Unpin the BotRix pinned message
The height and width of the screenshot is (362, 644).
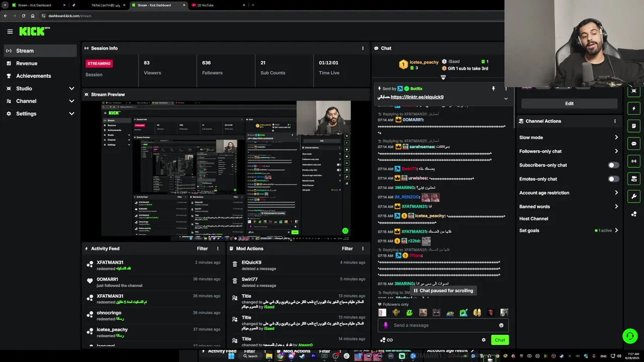click(x=494, y=88)
